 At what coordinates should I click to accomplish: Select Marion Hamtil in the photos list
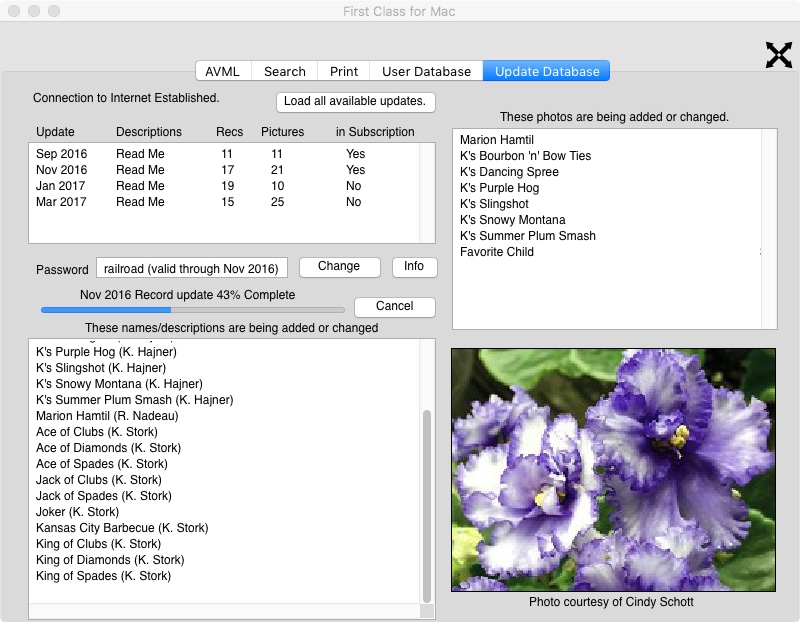click(496, 140)
